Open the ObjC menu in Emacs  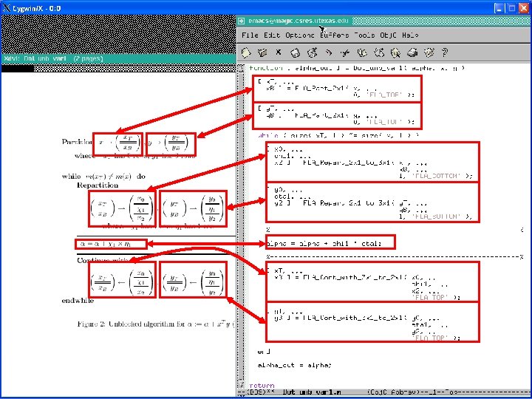[x=389, y=35]
